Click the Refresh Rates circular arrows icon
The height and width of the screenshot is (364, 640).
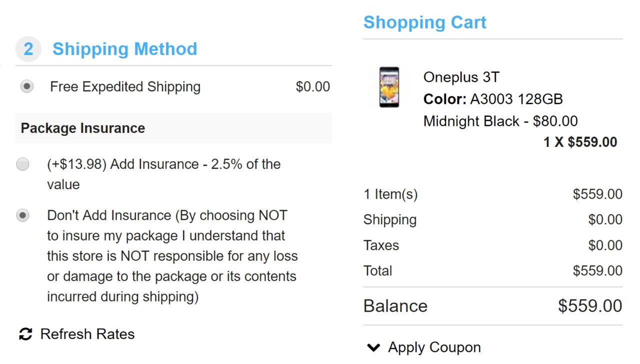(25, 334)
